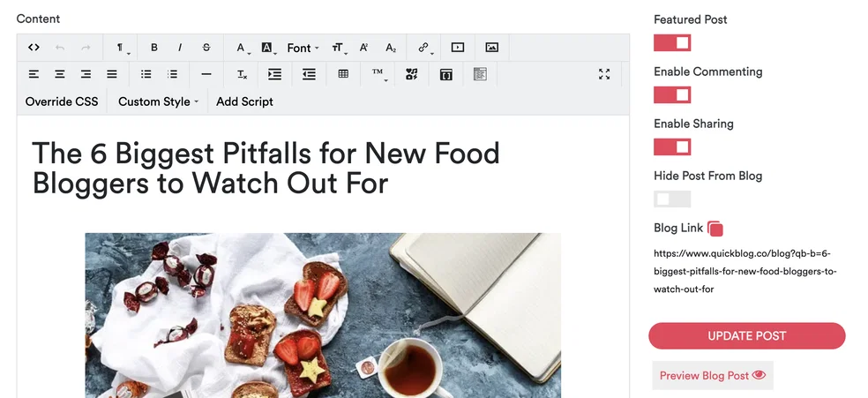Turn on Hide Post From Blog
The image size is (868, 398).
pos(672,199)
